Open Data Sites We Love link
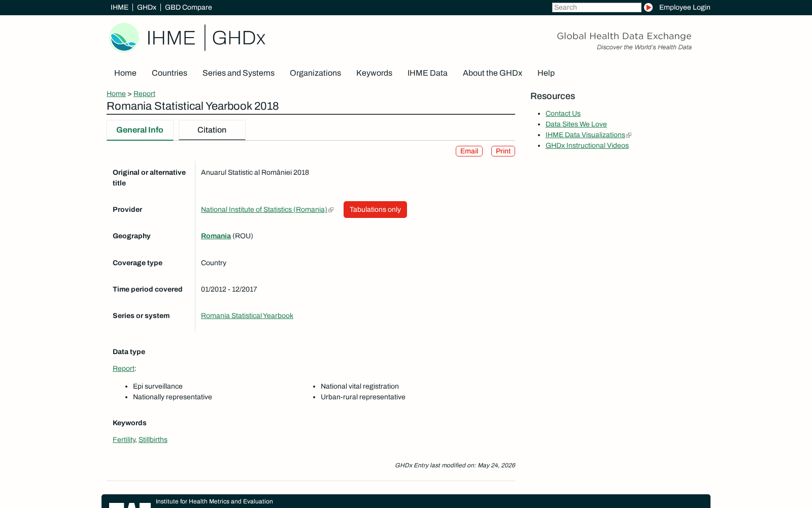The image size is (812, 508). (576, 124)
